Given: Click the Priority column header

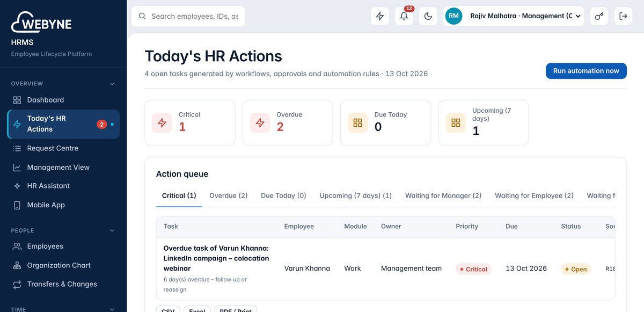Looking at the screenshot, I should (x=467, y=226).
